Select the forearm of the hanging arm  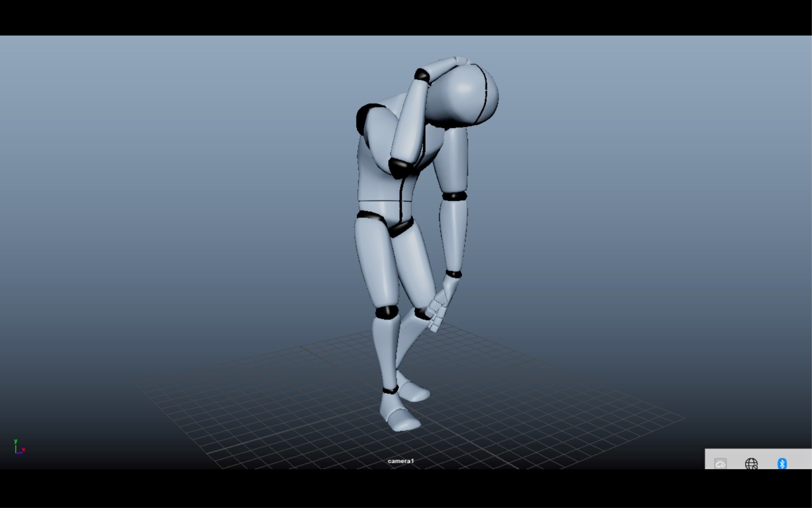(x=453, y=235)
